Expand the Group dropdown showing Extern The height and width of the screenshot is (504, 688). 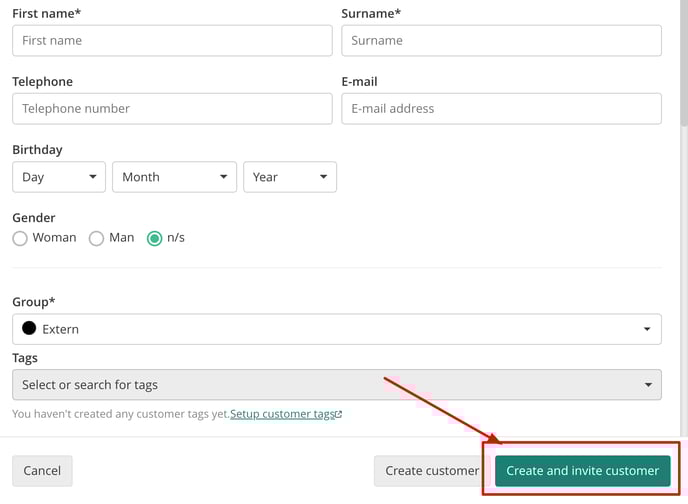coord(337,329)
